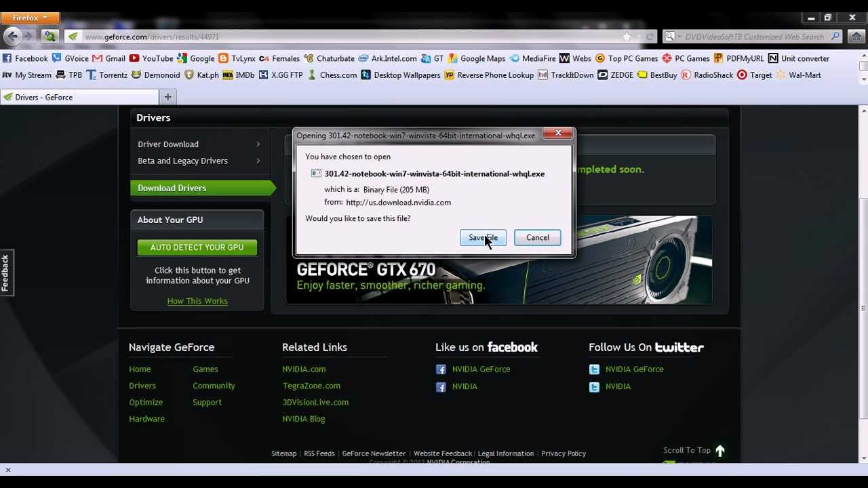Viewport: 868px width, 488px height.
Task: Go back with the browser back arrow
Action: point(13,37)
